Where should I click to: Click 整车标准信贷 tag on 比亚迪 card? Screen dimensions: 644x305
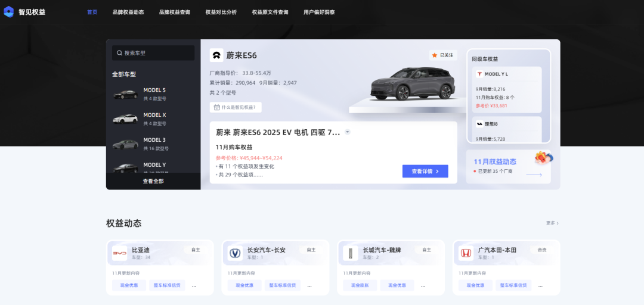click(x=167, y=285)
